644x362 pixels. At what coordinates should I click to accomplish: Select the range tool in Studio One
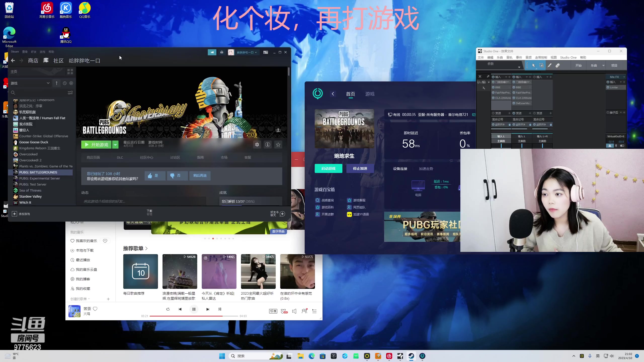point(541,65)
